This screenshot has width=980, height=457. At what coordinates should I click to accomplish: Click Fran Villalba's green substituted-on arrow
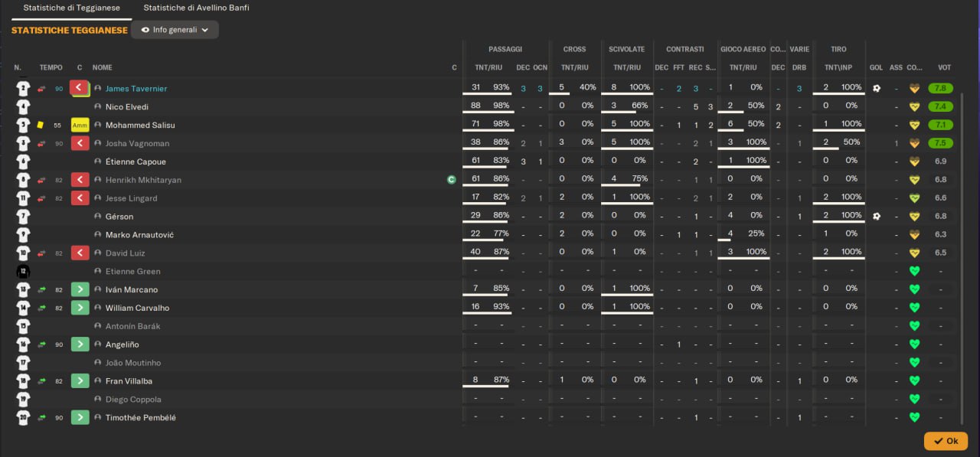click(79, 380)
